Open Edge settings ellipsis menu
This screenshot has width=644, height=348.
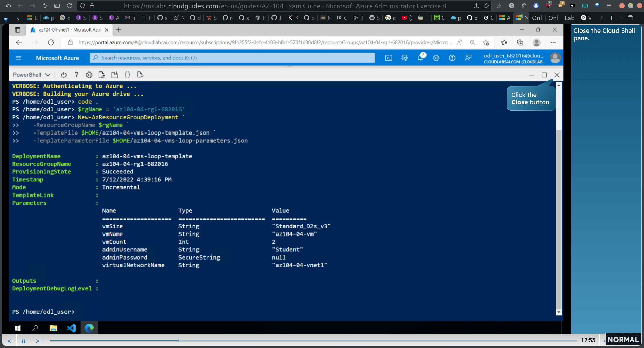553,42
